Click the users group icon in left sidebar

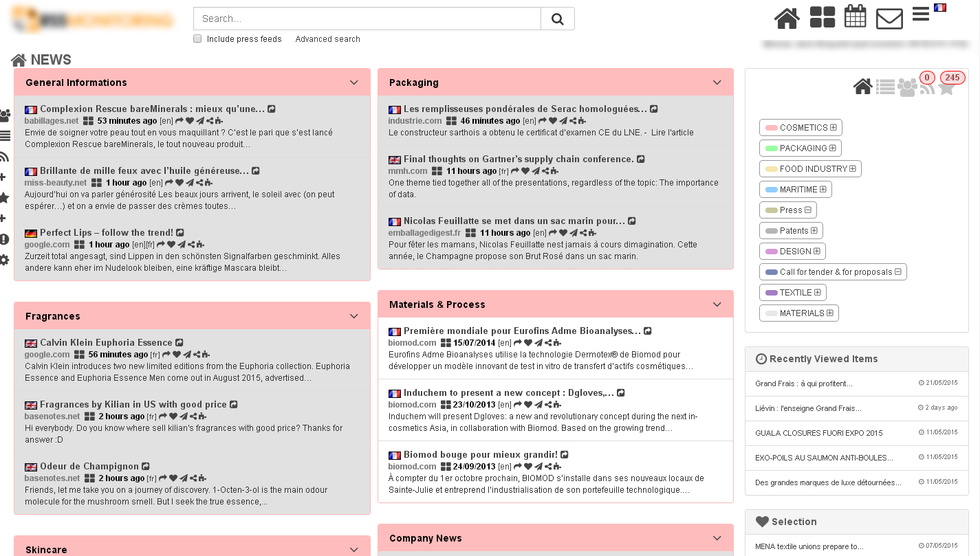coord(4,115)
